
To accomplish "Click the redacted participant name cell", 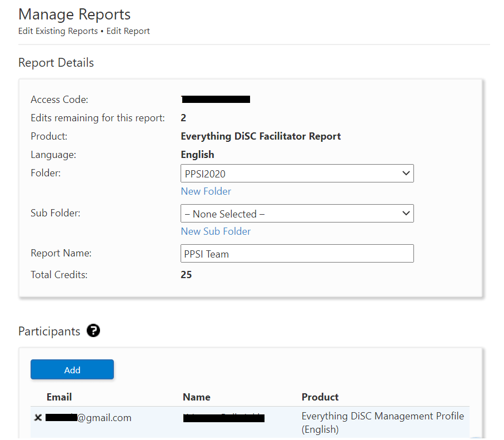I will tap(224, 418).
